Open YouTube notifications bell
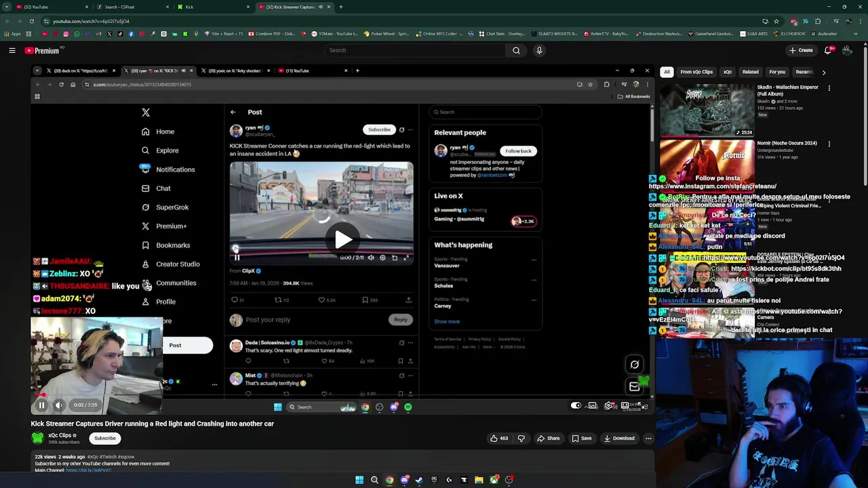This screenshot has width=868, height=488. 828,50
